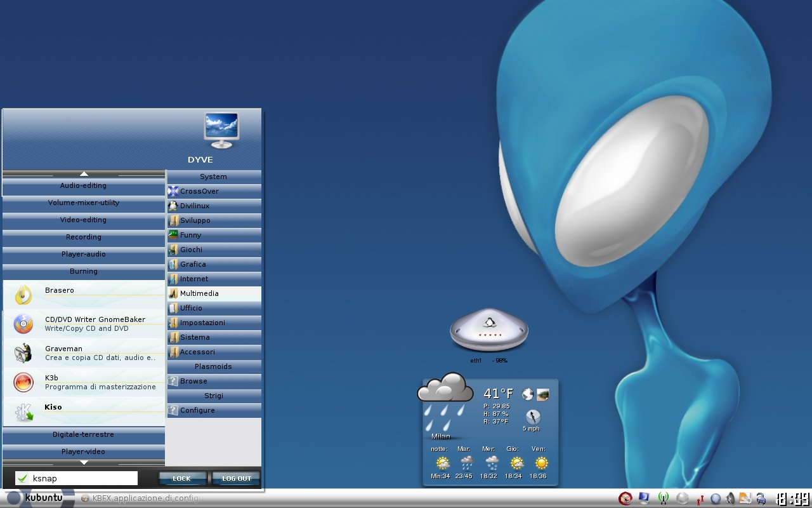Viewport: 812px width, 508px height.
Task: Click the Browse entry under Plasmoids
Action: pos(214,381)
